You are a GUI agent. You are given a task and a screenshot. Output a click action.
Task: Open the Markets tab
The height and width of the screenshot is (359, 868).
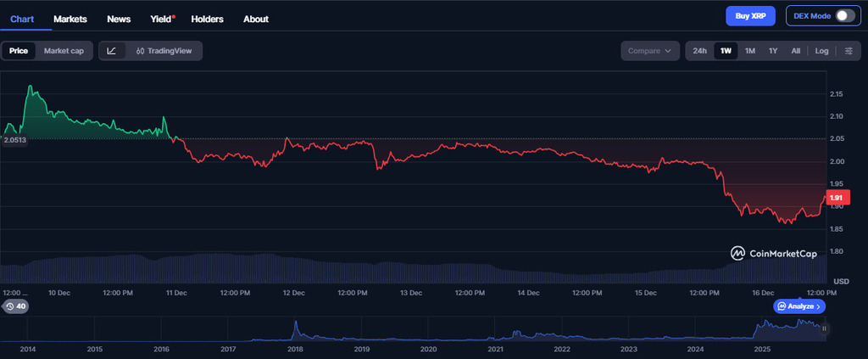coord(70,19)
